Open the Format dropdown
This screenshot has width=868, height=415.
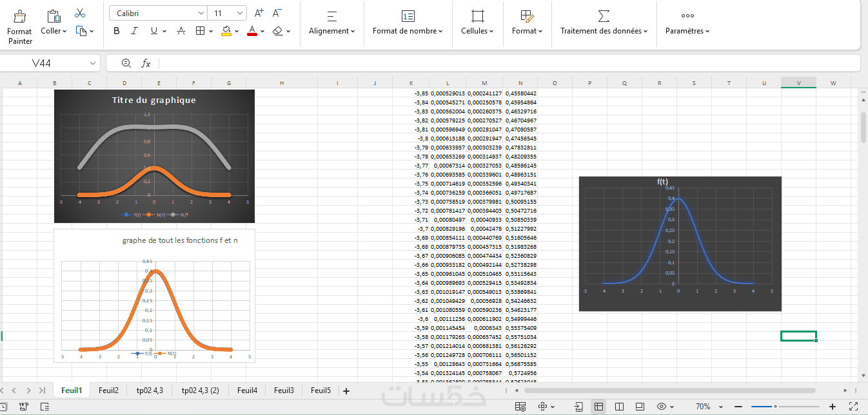pos(527,23)
